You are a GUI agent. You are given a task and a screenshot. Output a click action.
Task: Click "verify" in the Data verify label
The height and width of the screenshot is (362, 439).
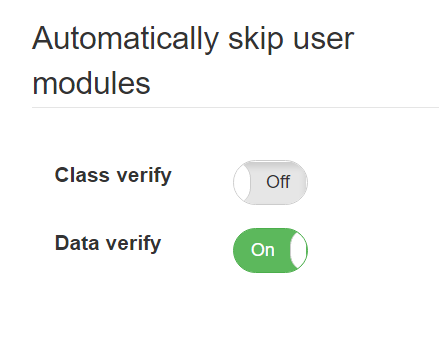(x=134, y=244)
